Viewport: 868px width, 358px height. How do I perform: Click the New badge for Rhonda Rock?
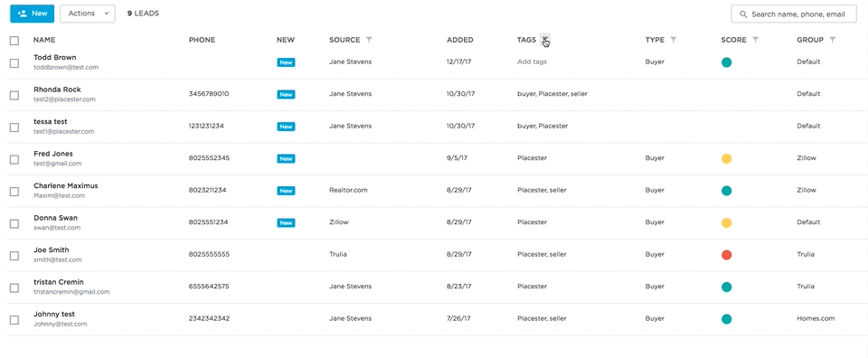tap(286, 95)
